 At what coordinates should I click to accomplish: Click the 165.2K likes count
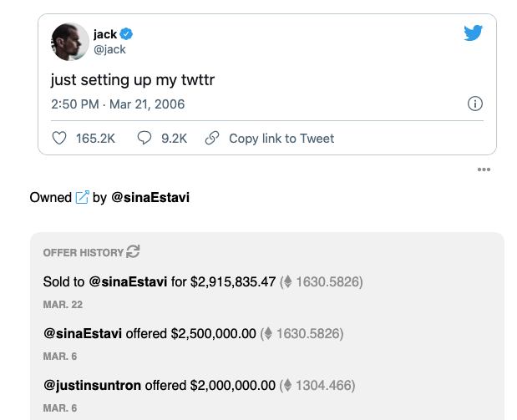[95, 139]
